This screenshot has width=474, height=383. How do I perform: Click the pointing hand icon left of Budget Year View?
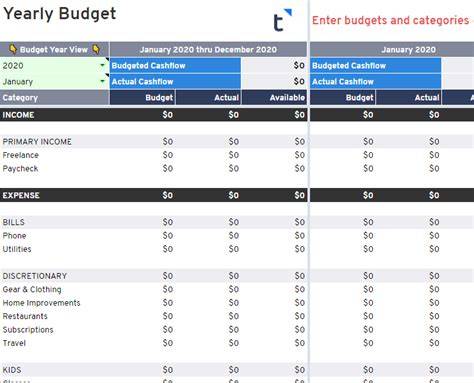coord(13,49)
